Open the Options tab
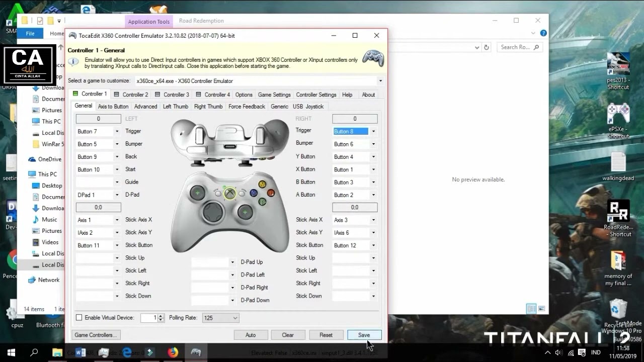The image size is (644, 362). [244, 95]
